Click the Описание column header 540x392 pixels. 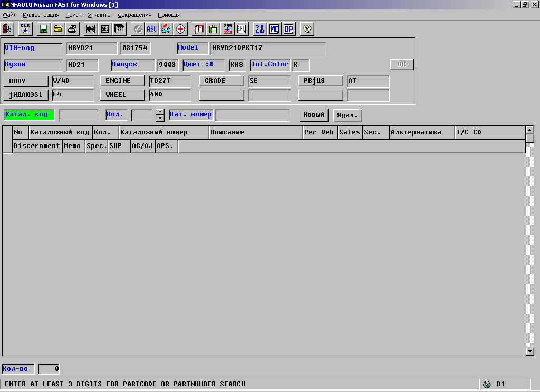coord(256,132)
